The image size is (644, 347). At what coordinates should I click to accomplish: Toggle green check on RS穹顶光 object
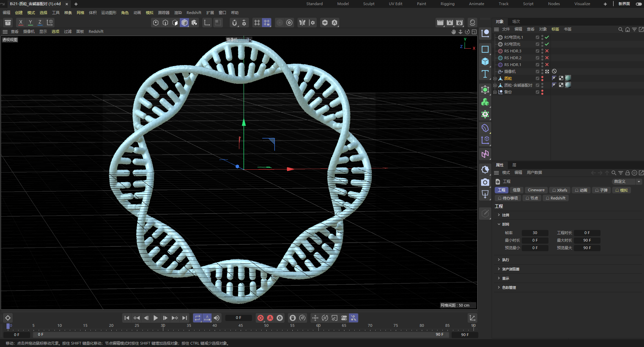(547, 44)
